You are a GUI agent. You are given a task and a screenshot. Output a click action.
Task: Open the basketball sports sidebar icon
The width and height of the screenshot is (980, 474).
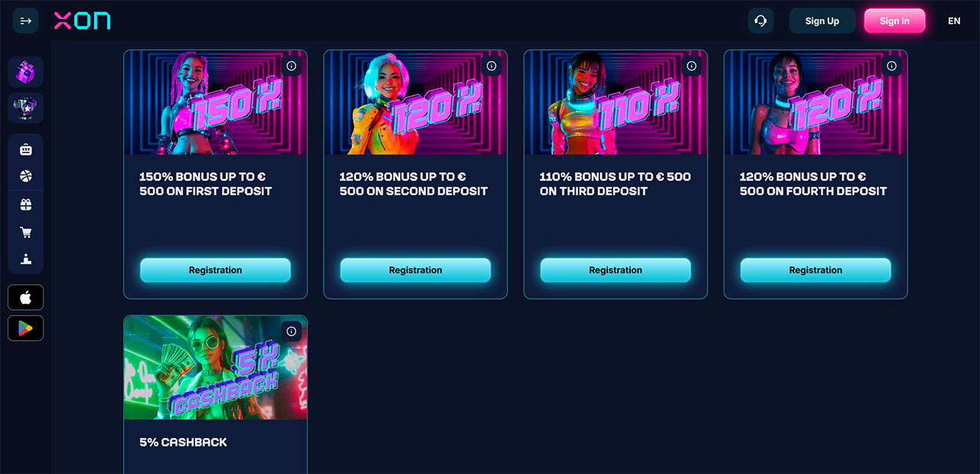coord(25,176)
